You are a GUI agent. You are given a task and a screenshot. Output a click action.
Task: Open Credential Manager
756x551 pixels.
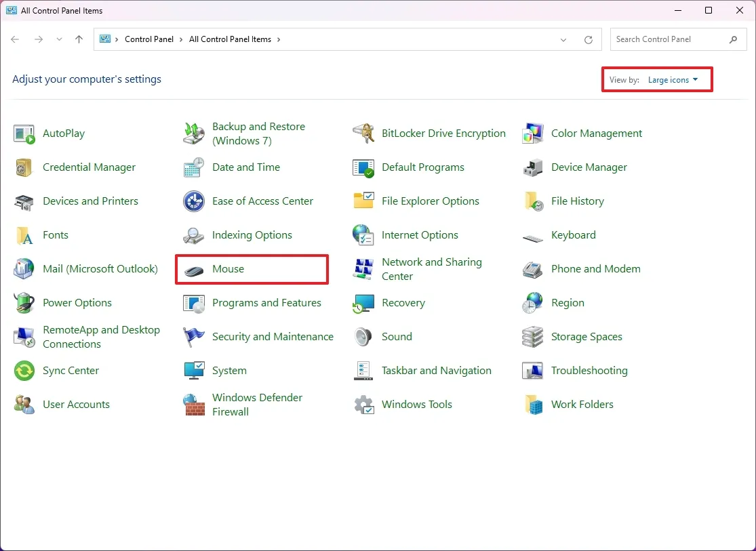pyautogui.click(x=89, y=167)
